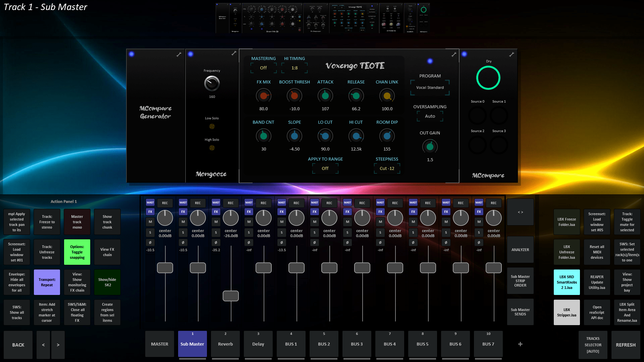Click the BAND CNT knob
644x362 pixels.
point(264,136)
